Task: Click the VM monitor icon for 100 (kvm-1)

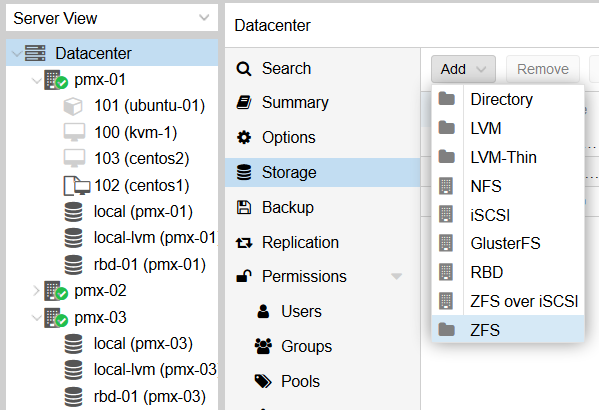Action: 74,132
